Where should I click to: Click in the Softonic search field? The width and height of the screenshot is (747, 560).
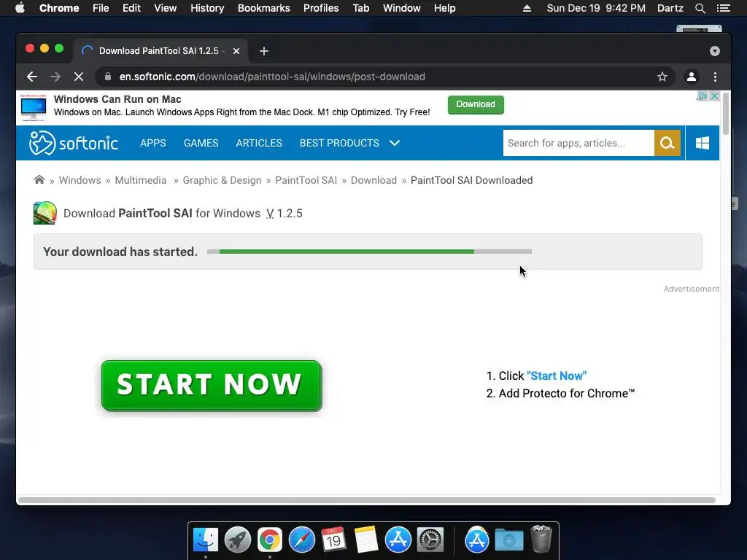tap(578, 143)
